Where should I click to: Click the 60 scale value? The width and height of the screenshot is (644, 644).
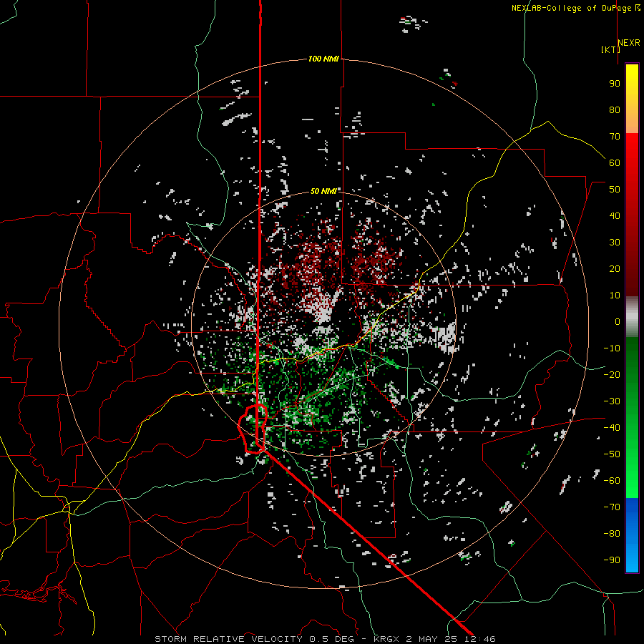615,163
